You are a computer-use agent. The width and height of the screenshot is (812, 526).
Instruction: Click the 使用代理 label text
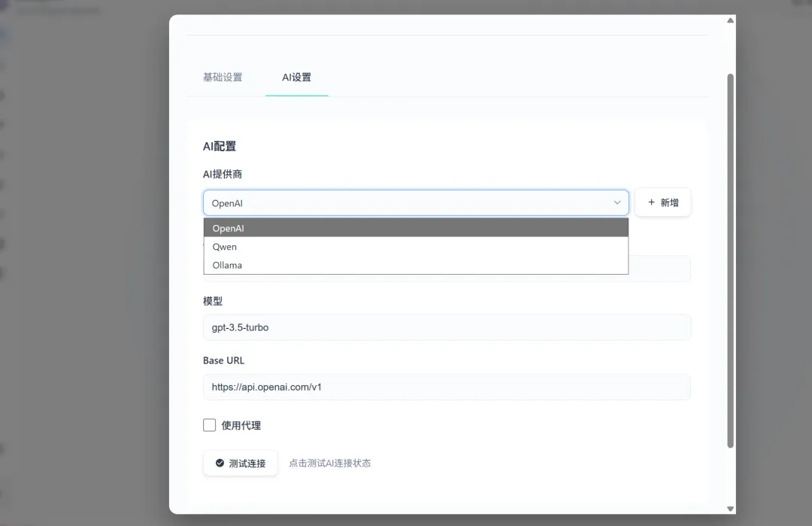(241, 425)
